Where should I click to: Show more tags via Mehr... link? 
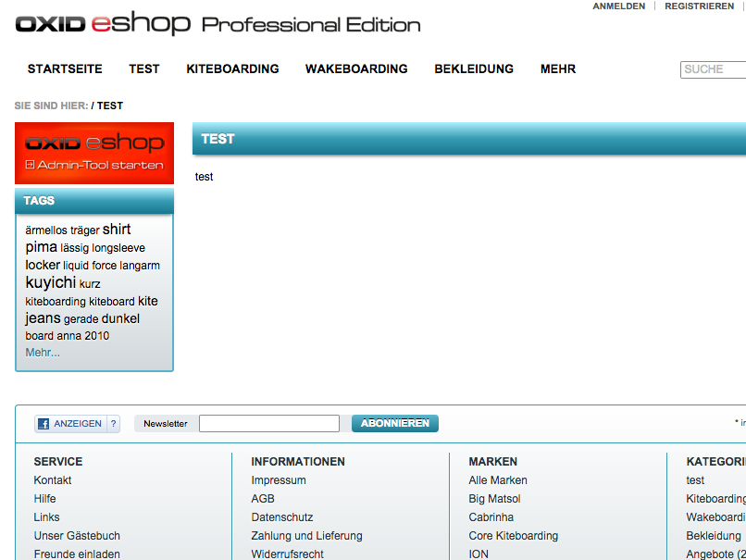tap(43, 353)
